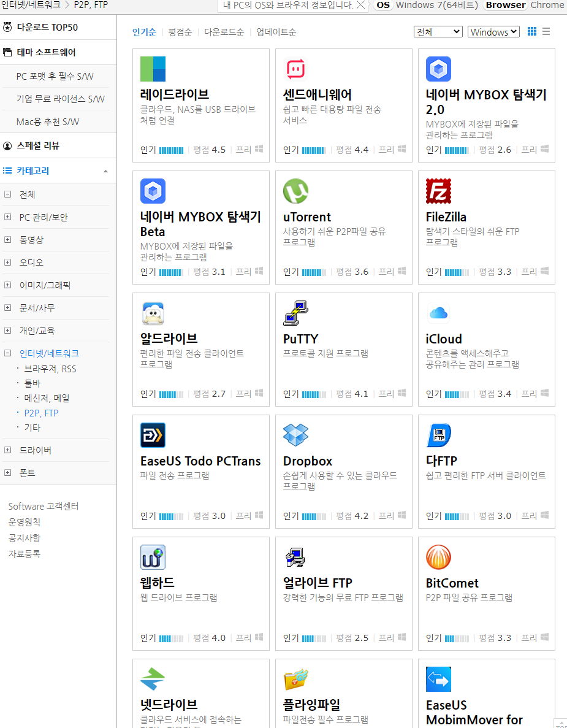
Task: Sort by 인기순
Action: pos(144,32)
